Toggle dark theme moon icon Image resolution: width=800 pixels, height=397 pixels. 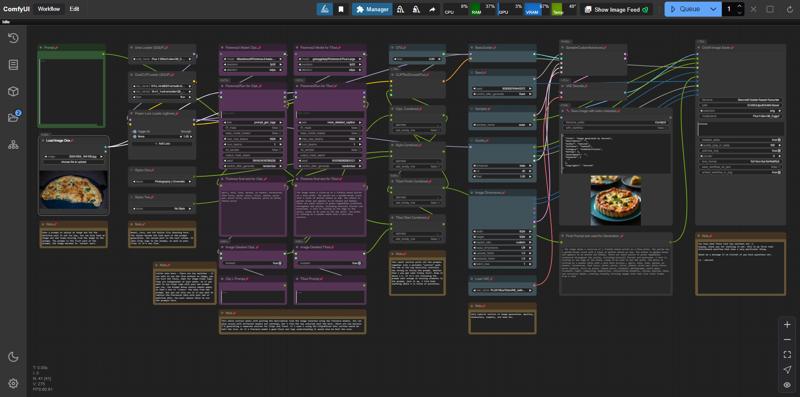[13, 357]
